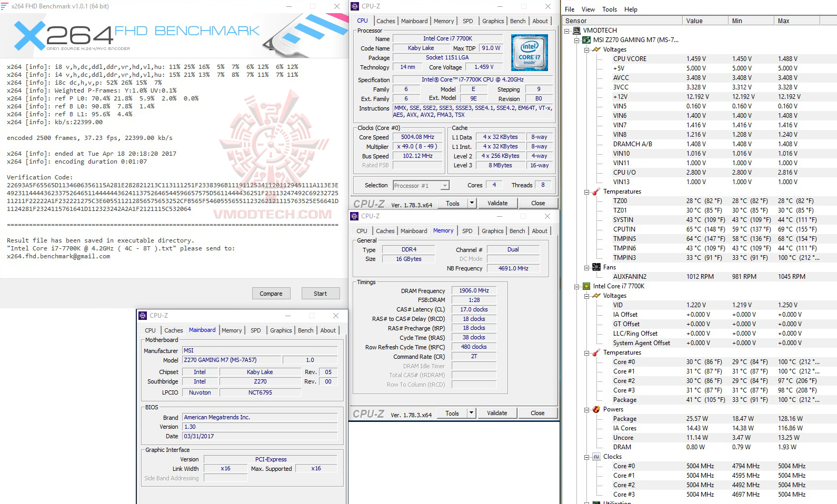Collapse Temperatures group under MSI Z270
Image resolution: width=837 pixels, height=504 pixels.
[x=586, y=192]
